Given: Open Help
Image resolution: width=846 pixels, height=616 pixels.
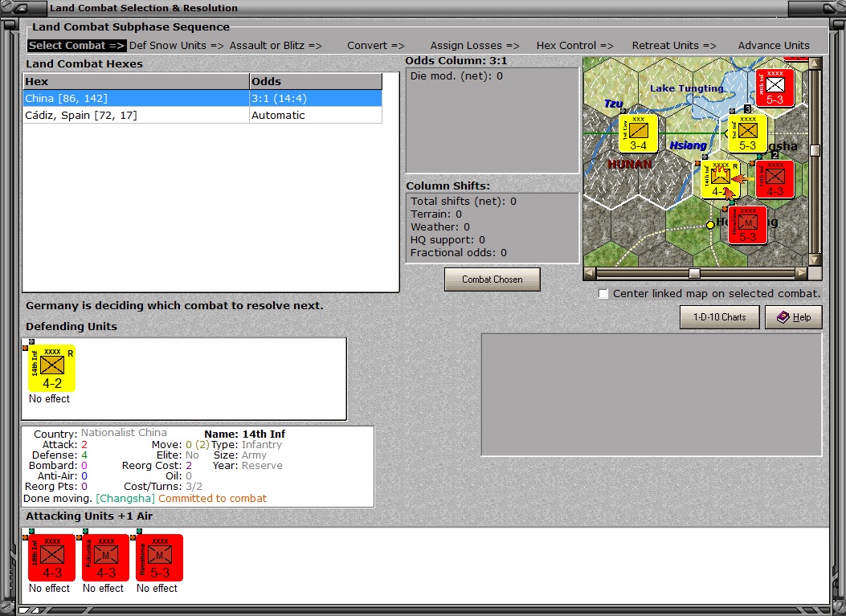Looking at the screenshot, I should pyautogui.click(x=794, y=317).
